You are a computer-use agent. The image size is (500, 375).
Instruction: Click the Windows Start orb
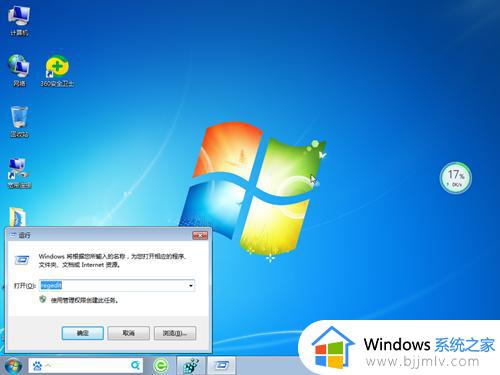(12, 366)
